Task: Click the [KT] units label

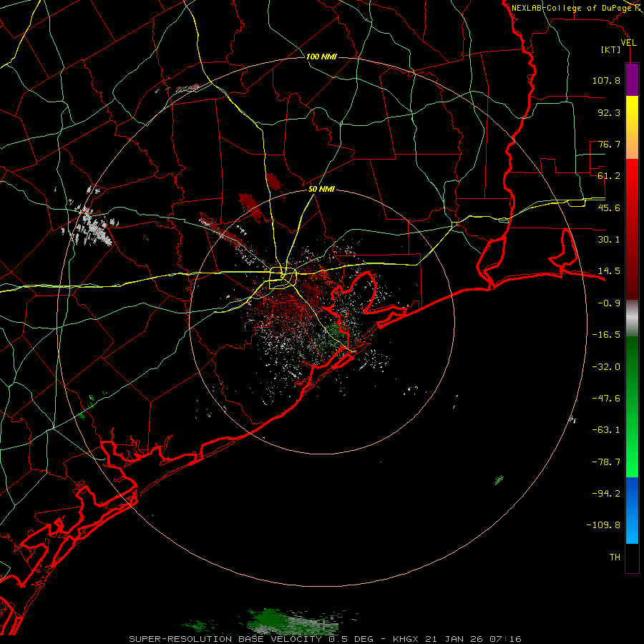Action: coord(611,49)
